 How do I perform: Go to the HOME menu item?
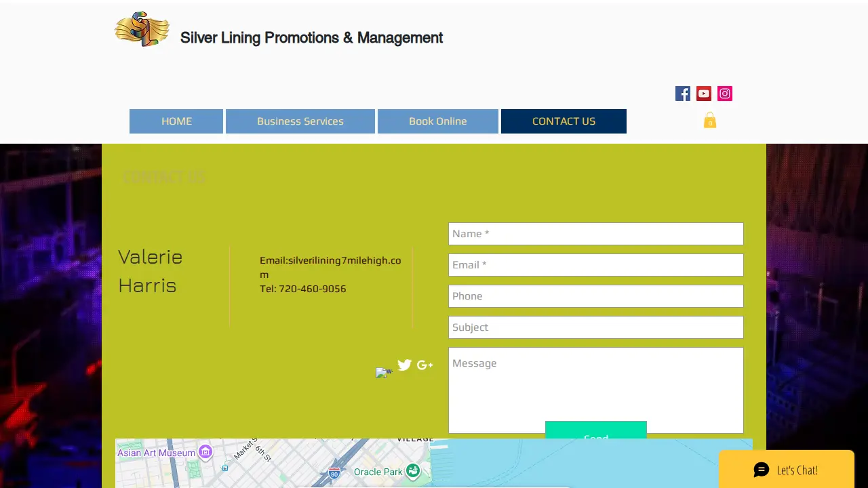click(x=176, y=121)
